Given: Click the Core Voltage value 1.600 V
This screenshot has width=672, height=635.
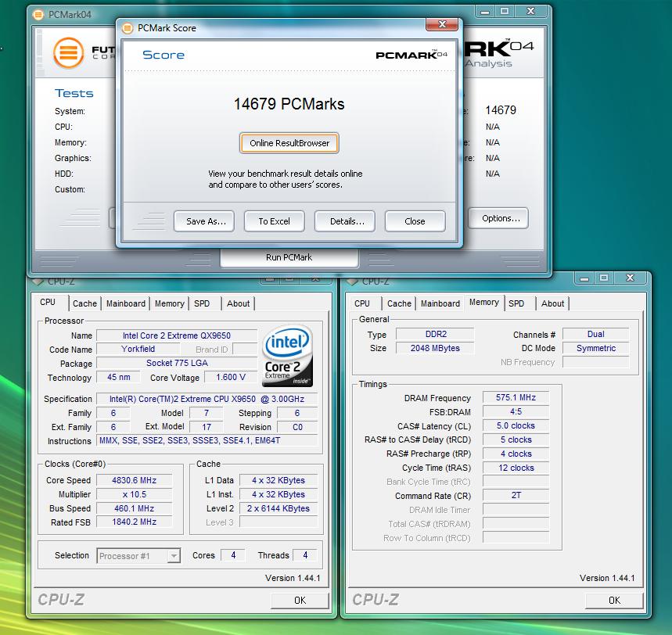Looking at the screenshot, I should pyautogui.click(x=231, y=377).
